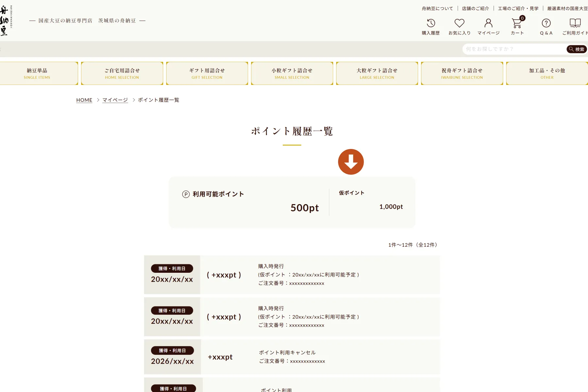The height and width of the screenshot is (392, 588).
Task: Select ギフト用詰合せ GIFT SELECTION tab
Action: 207,73
